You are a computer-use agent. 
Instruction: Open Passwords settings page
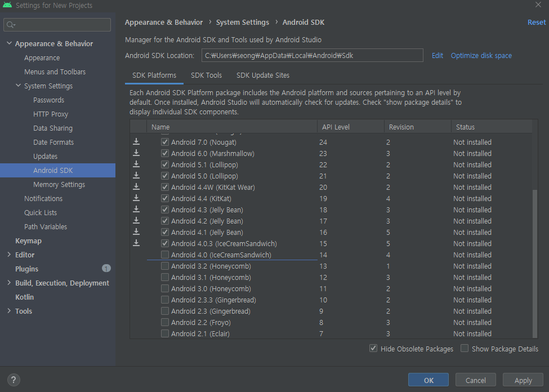coord(48,100)
